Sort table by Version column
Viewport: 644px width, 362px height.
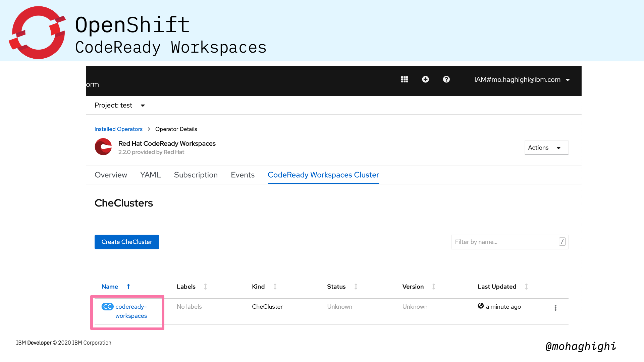coord(413,287)
